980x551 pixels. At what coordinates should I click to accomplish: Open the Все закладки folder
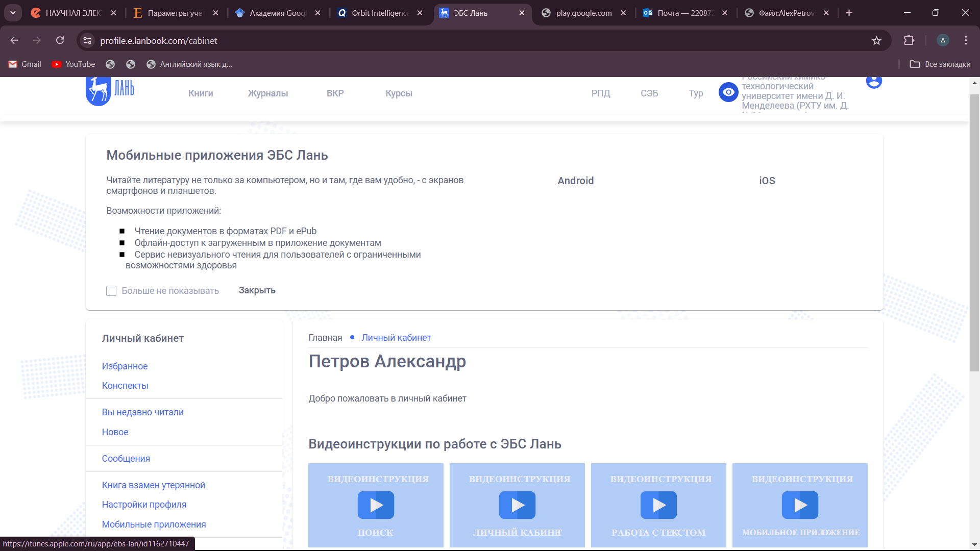click(940, 64)
